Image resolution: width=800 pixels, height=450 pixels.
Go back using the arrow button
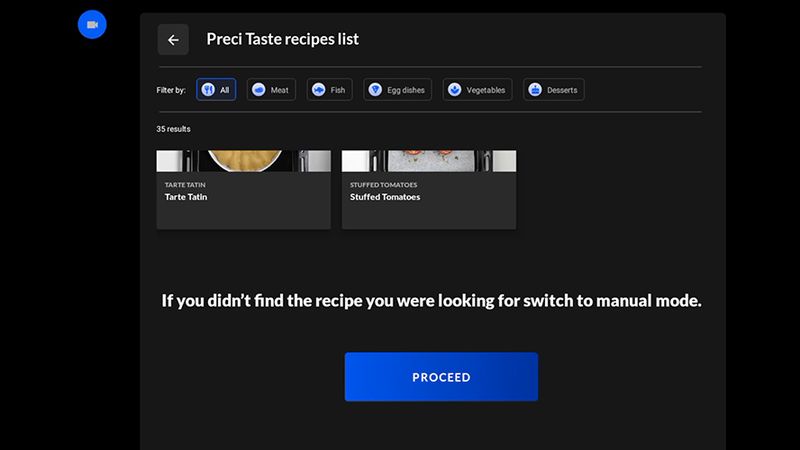coord(173,40)
